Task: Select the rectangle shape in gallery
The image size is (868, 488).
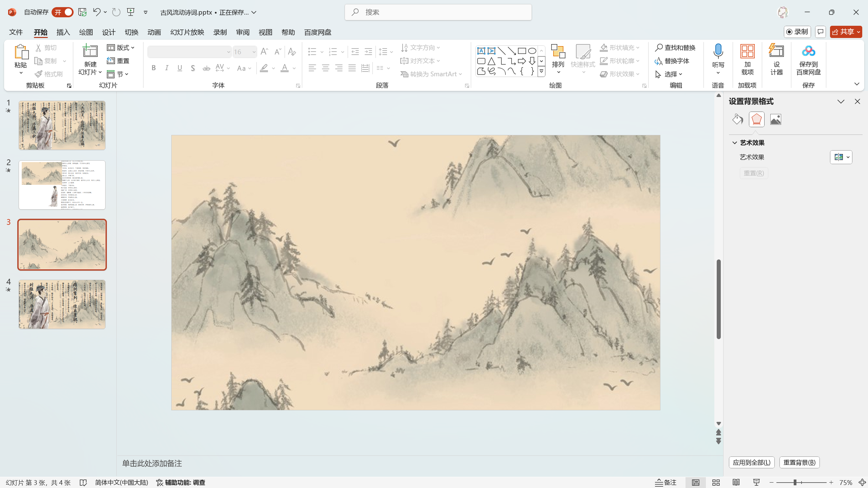Action: (x=522, y=51)
